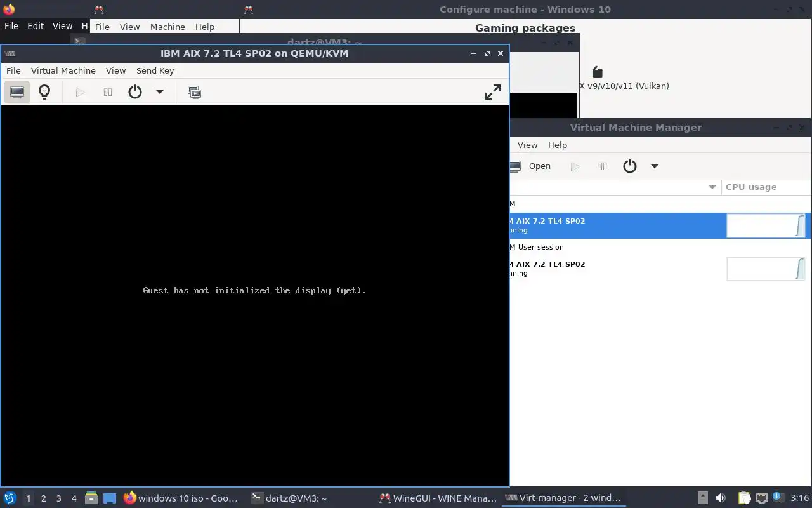Click the volume icon in the system tray

point(721,498)
